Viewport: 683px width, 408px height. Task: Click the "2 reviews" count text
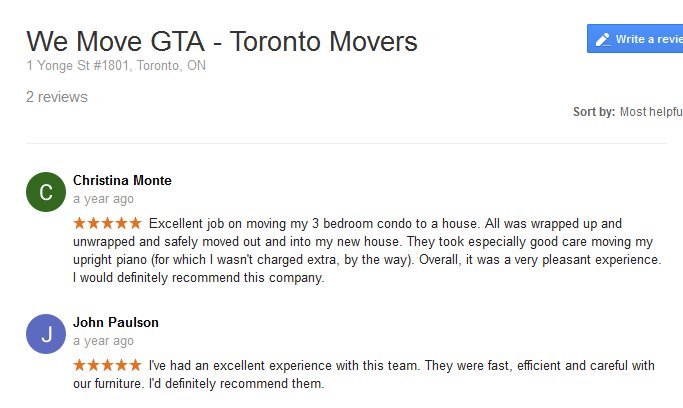(57, 97)
